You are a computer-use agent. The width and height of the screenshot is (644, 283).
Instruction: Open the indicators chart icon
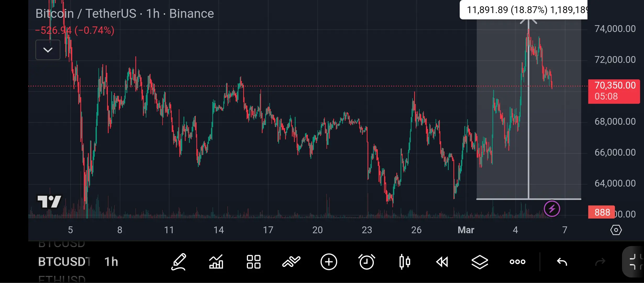coord(216,262)
